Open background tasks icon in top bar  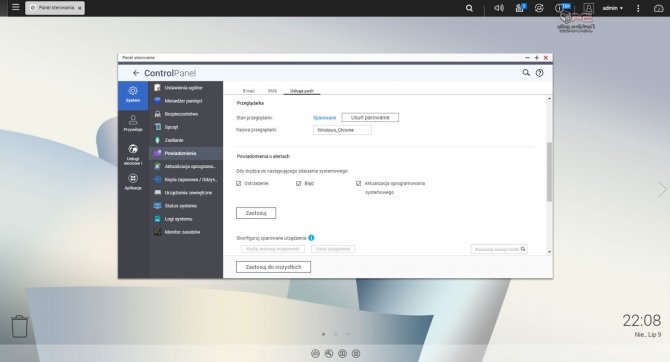[520, 8]
